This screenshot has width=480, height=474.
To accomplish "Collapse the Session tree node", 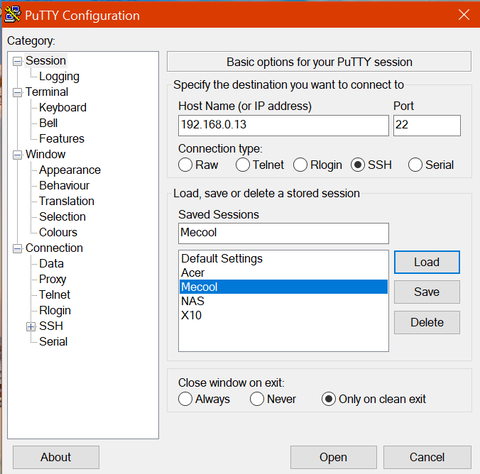I will click(17, 61).
